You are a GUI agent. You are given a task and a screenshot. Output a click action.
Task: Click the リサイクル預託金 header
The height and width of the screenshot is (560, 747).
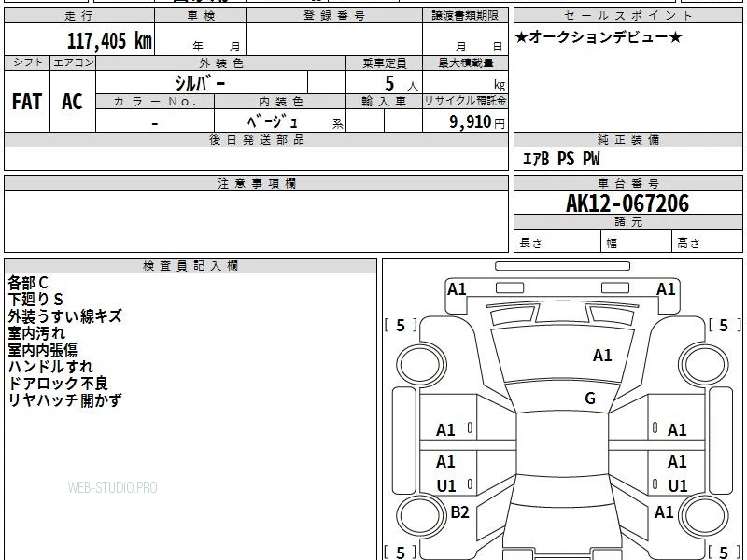pos(465,102)
